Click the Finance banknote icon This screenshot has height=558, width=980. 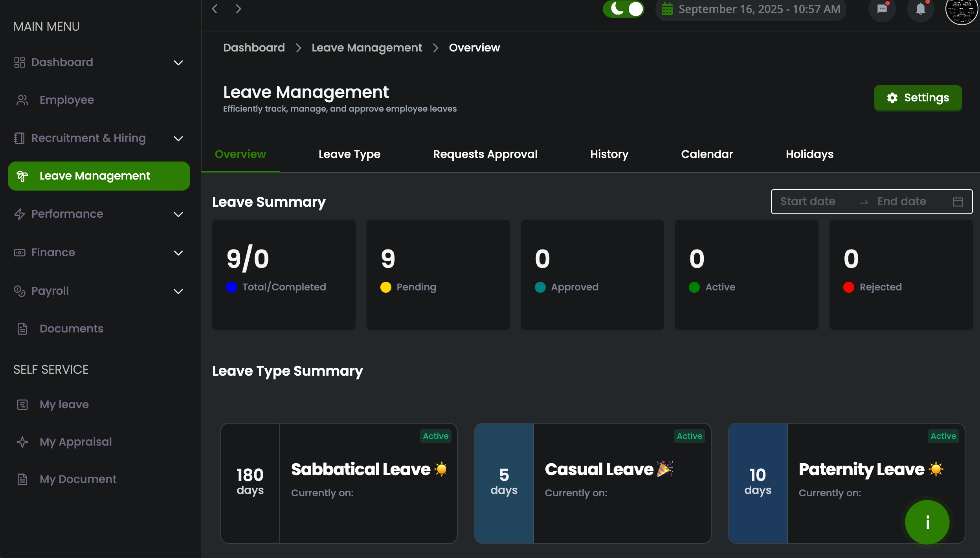[19, 253]
